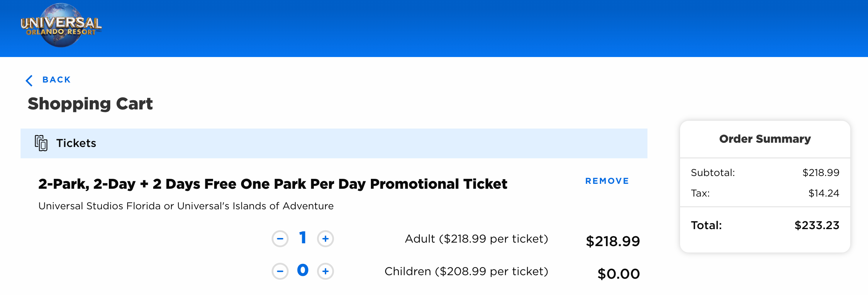Click the children quantity number 0

coord(302,270)
